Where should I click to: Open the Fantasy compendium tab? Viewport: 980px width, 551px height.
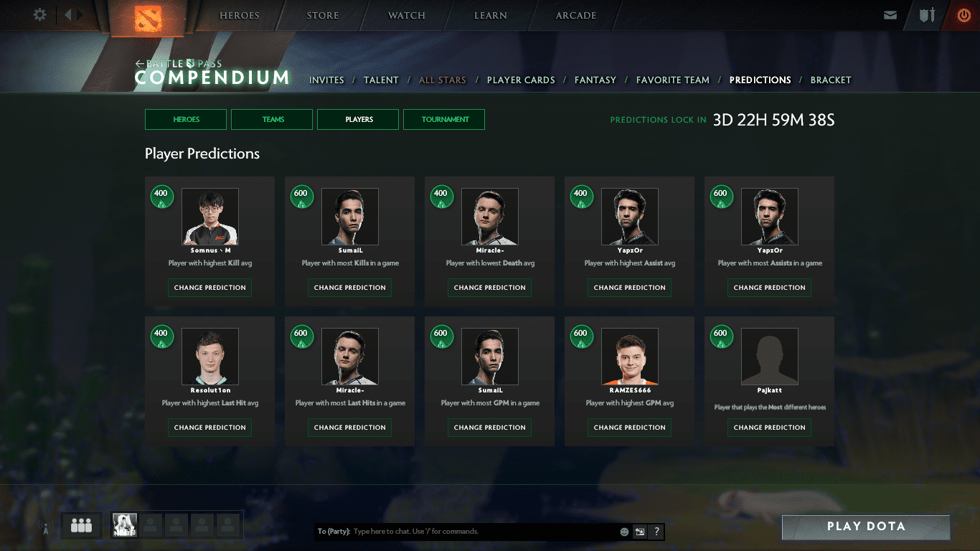(595, 80)
